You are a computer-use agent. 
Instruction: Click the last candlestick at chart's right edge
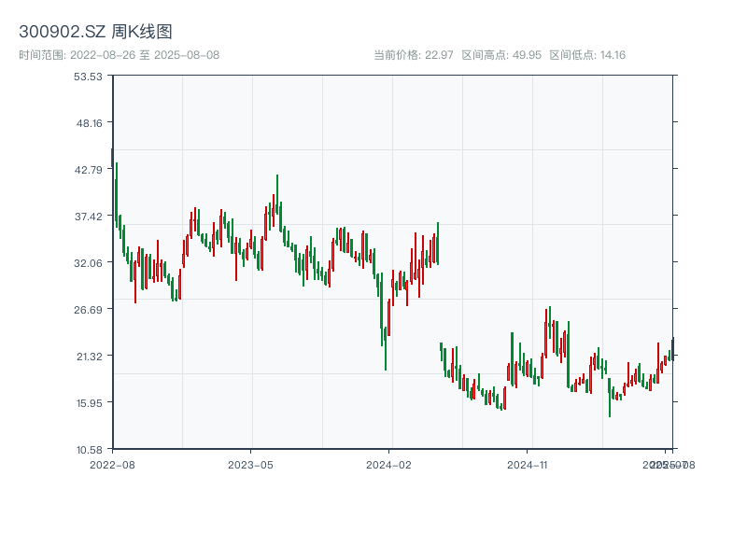[672, 348]
